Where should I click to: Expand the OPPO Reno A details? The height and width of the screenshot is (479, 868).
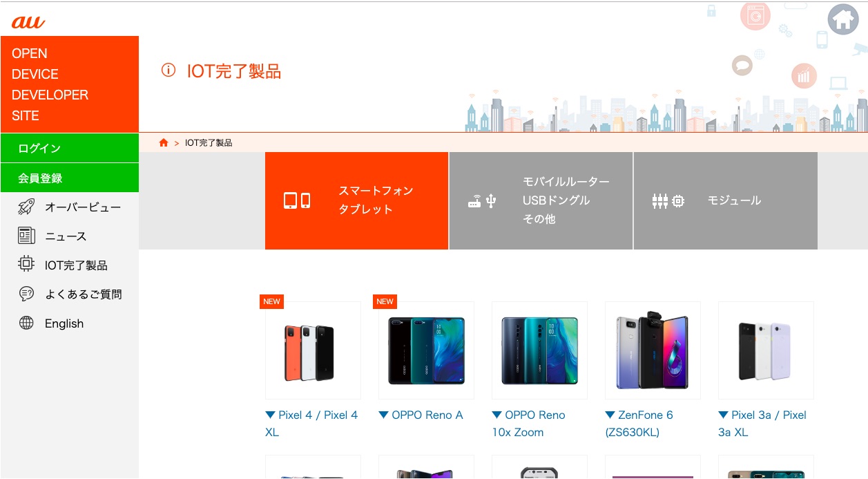click(x=421, y=415)
